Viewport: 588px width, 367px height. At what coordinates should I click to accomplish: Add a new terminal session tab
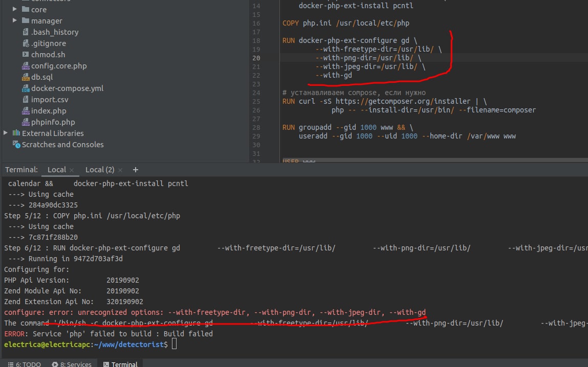click(x=136, y=170)
